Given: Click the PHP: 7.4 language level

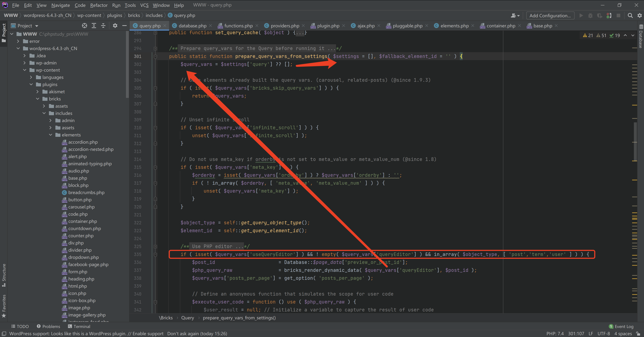Looking at the screenshot, I should pos(555,334).
